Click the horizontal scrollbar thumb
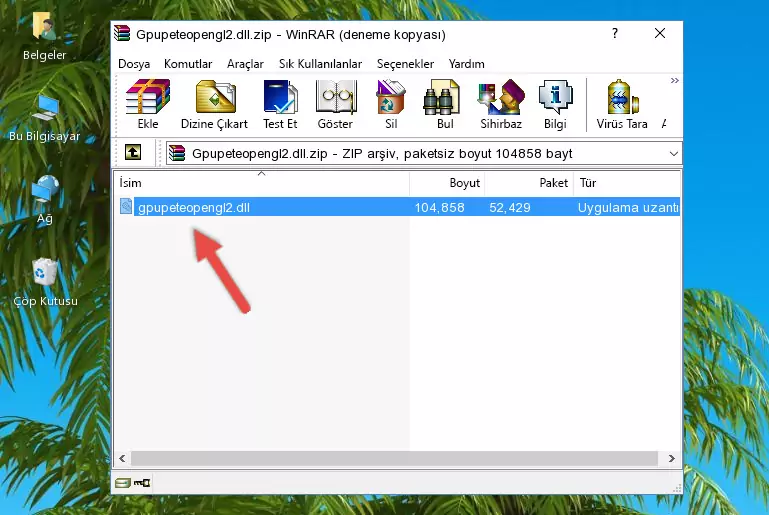The width and height of the screenshot is (769, 515). [x=394, y=459]
